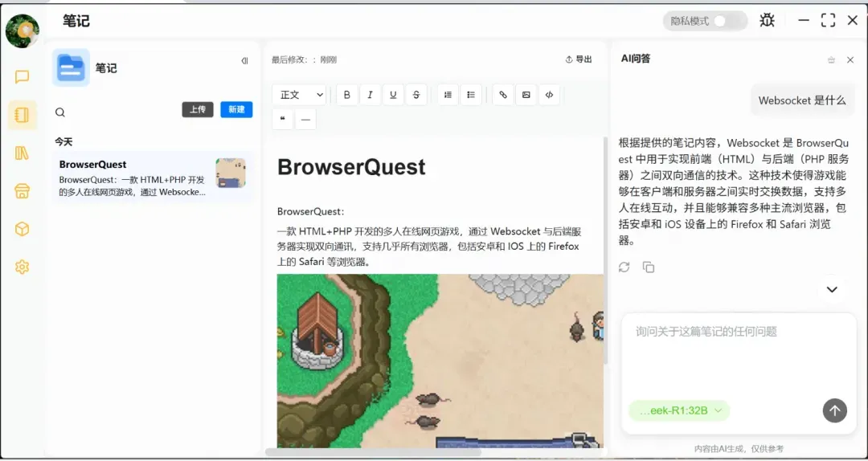
Task: Insert a code block in the editor
Action: [549, 95]
